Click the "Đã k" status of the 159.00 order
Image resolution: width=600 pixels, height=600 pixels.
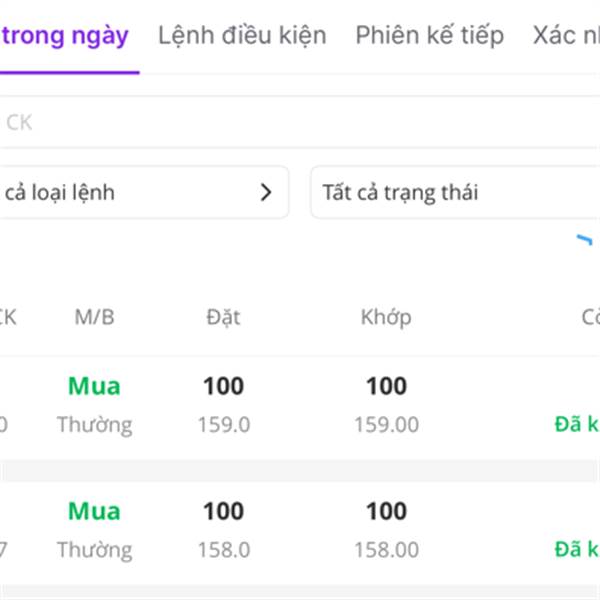coord(577,424)
